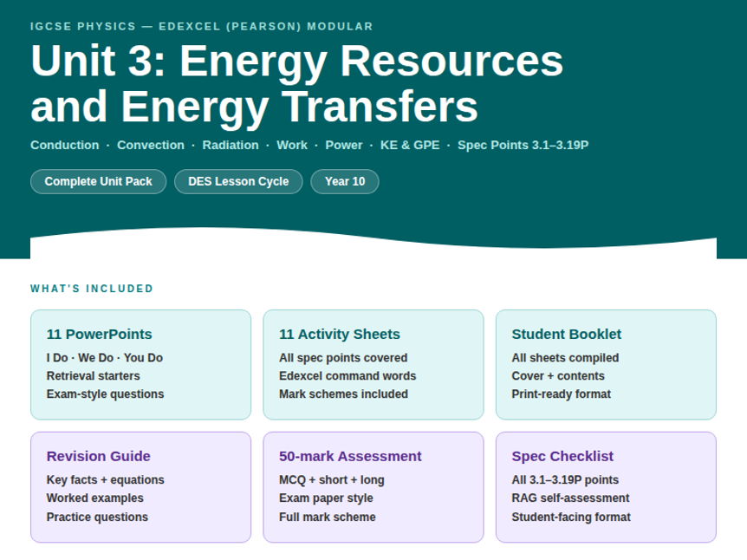Image resolution: width=747 pixels, height=560 pixels.
Task: Click I Do · We Do · You Do line
Action: click(x=105, y=357)
